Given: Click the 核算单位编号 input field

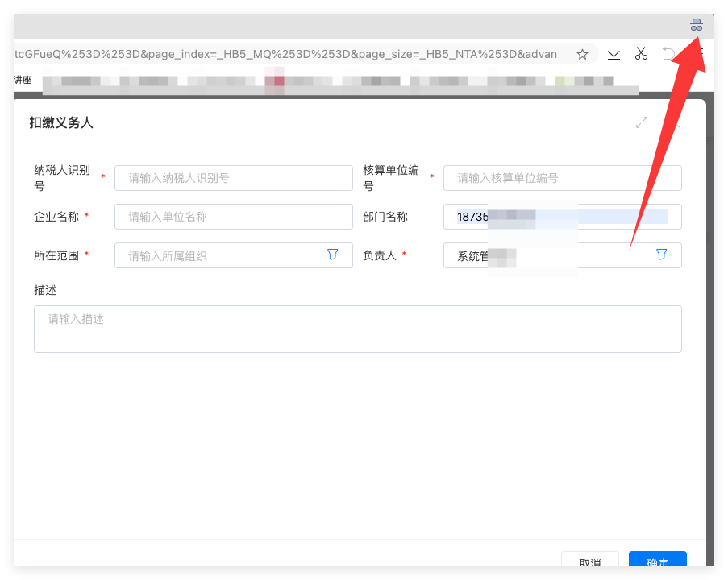Looking at the screenshot, I should click(x=562, y=178).
